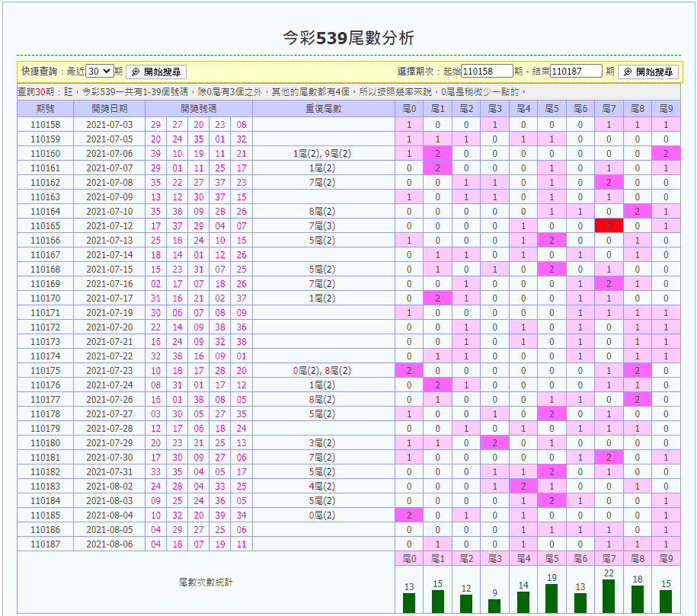Click the draw date 2021-07-23
The image size is (697, 616).
(110, 371)
